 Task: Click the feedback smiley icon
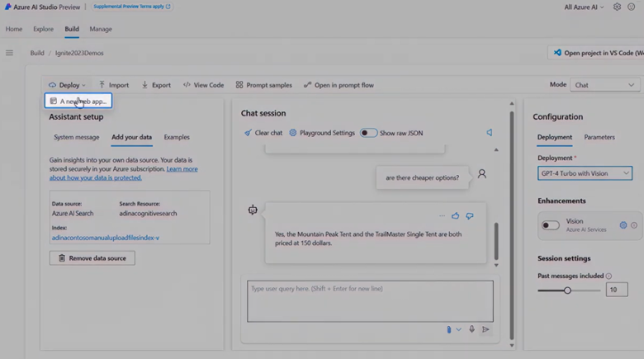click(x=632, y=7)
